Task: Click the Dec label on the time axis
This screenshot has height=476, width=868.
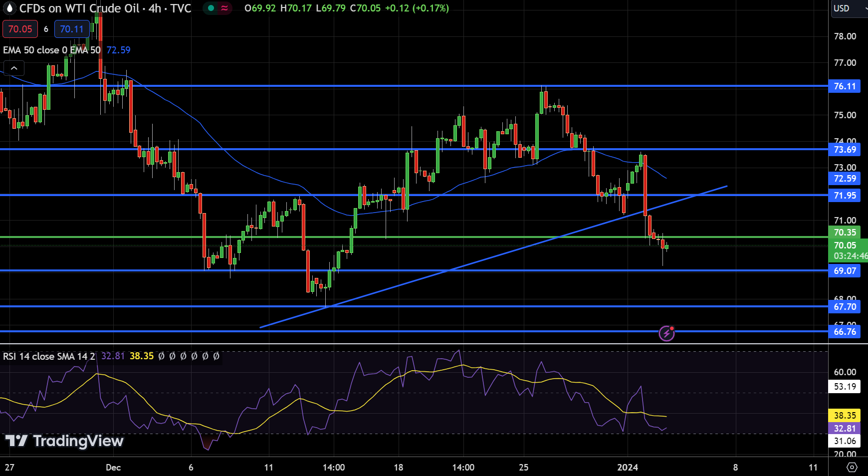Action: (113, 468)
